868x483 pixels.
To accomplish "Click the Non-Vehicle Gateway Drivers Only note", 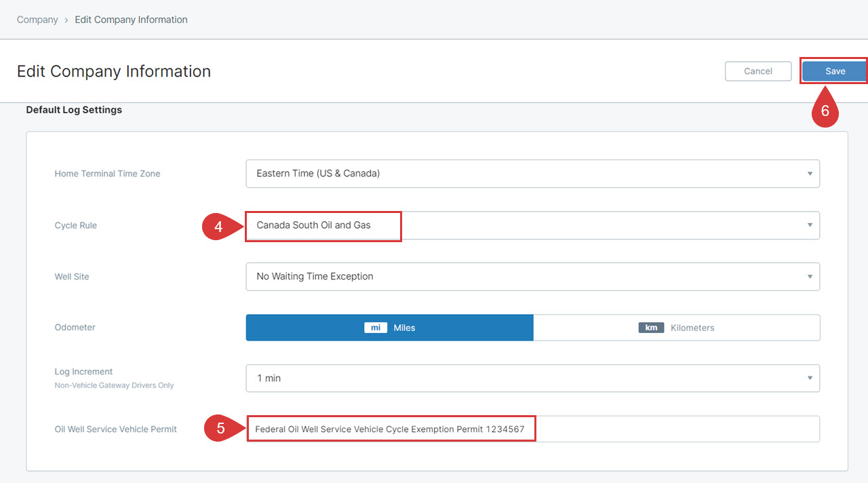I will [114, 385].
